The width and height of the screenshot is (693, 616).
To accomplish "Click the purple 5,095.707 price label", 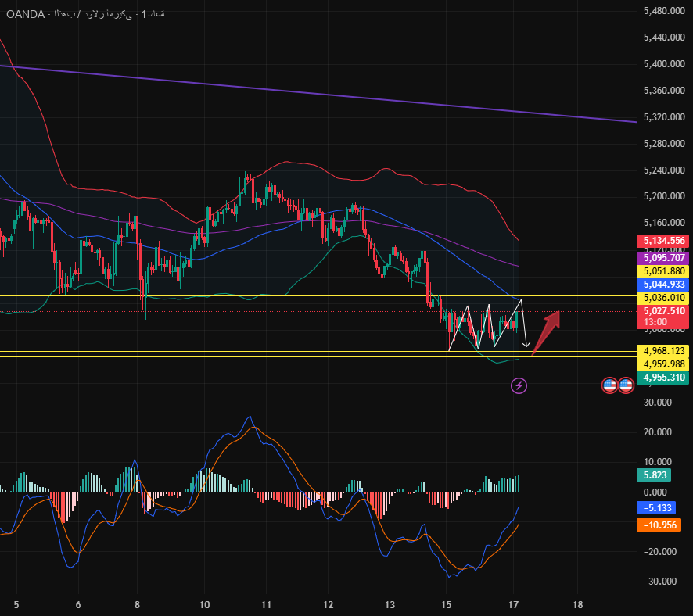I will 663,257.
